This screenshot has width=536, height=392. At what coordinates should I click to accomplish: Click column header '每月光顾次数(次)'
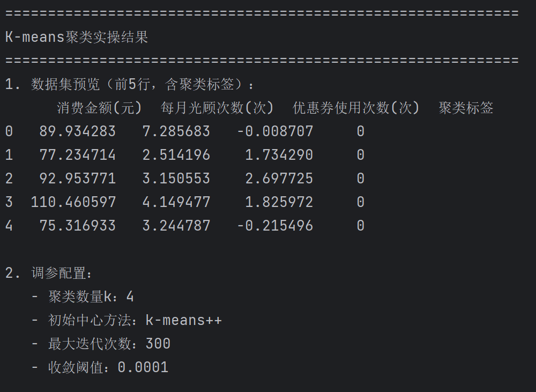(x=217, y=108)
